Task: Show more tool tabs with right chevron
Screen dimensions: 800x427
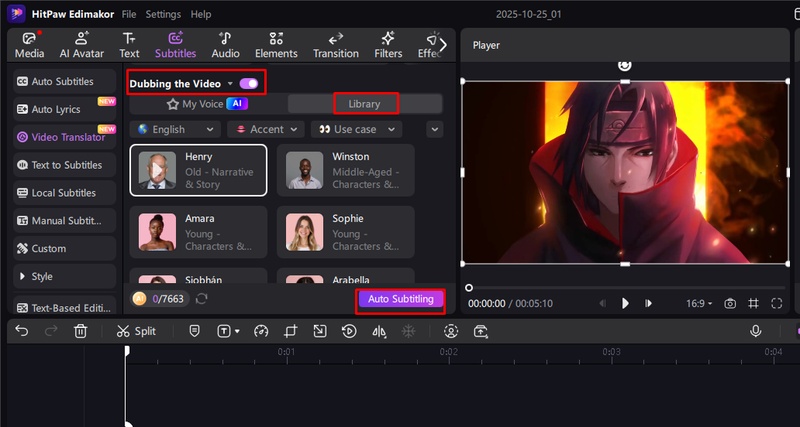Action: coord(443,45)
